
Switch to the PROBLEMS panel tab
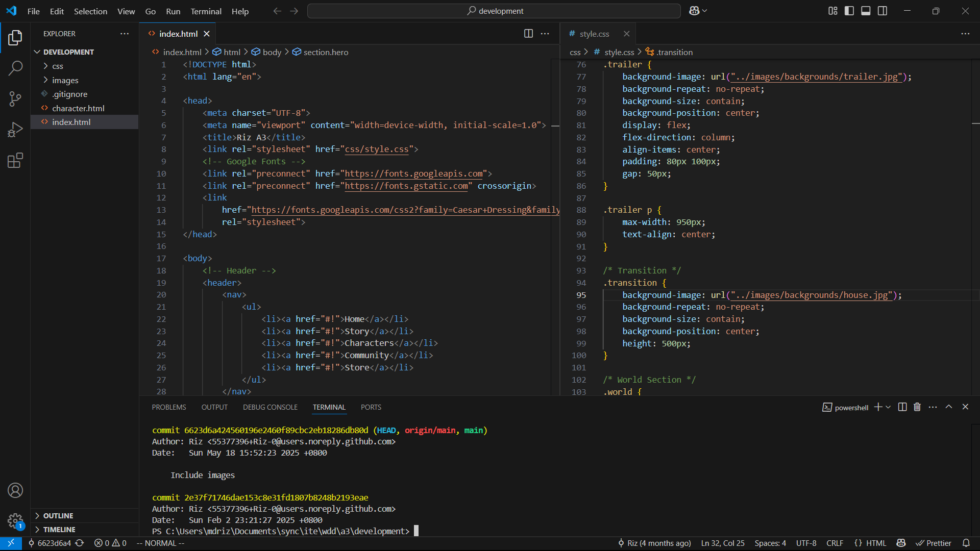(168, 407)
